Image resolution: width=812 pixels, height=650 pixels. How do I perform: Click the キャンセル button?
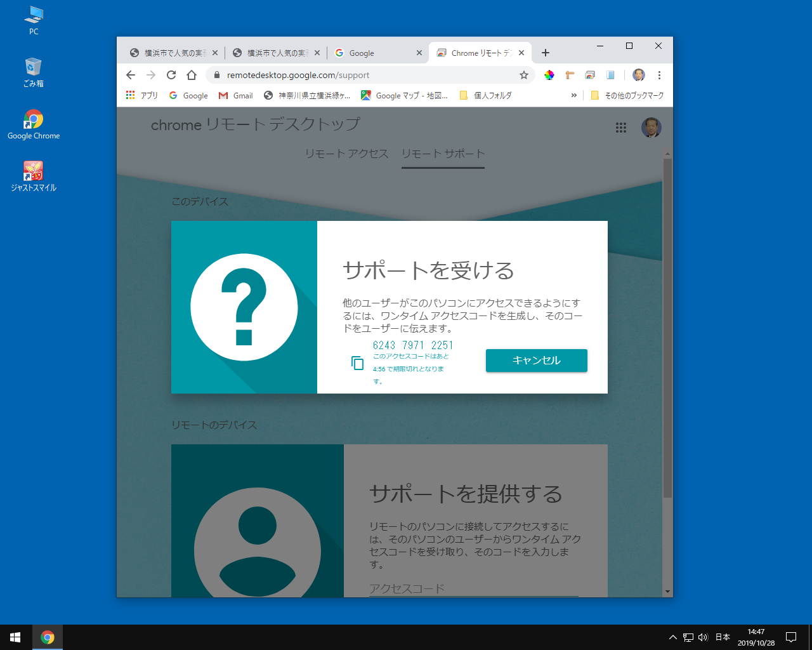click(537, 361)
